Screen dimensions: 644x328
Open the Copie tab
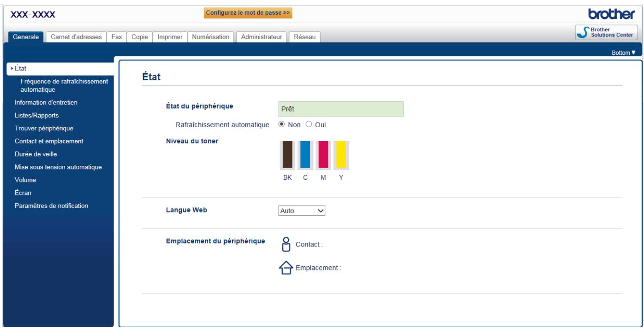point(139,37)
